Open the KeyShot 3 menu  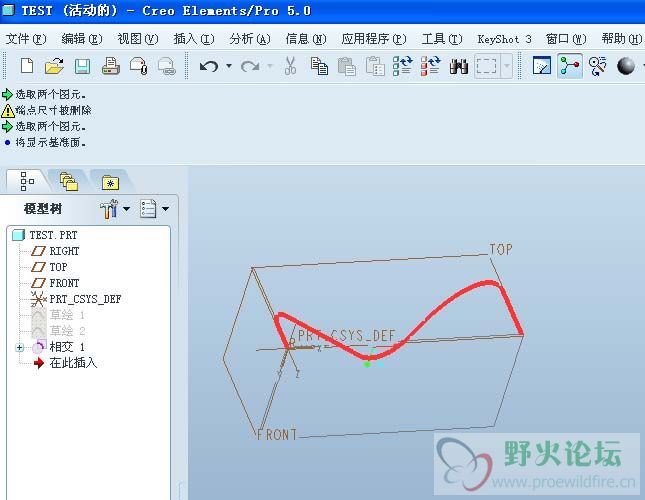point(504,39)
